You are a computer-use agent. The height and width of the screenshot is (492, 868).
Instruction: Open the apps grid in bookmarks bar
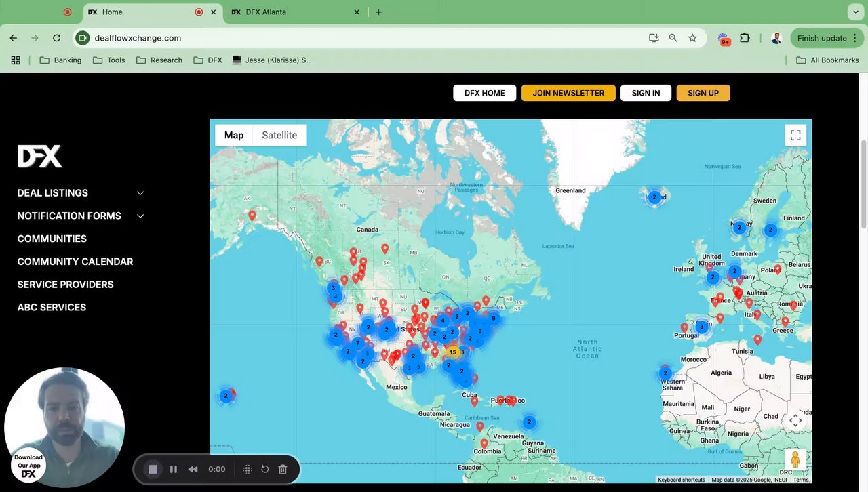[x=16, y=60]
